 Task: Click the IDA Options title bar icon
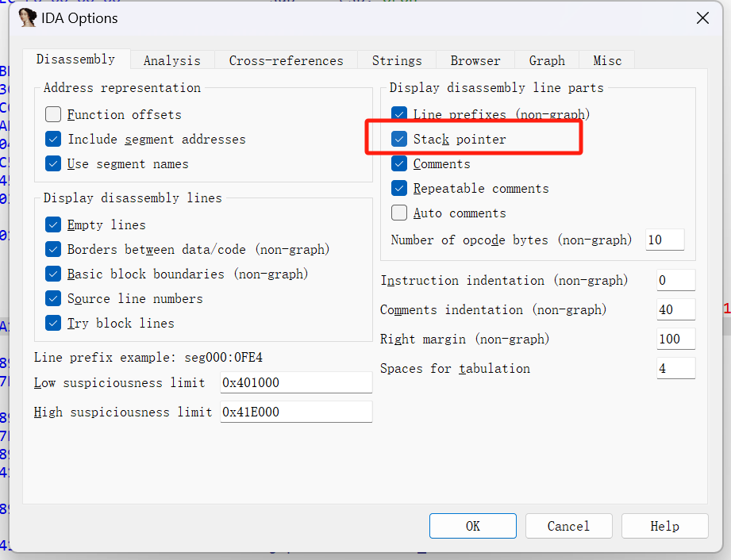28,17
